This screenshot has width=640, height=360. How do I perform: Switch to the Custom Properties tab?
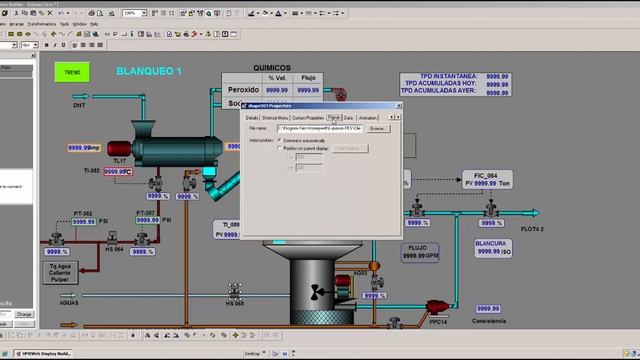[308, 118]
